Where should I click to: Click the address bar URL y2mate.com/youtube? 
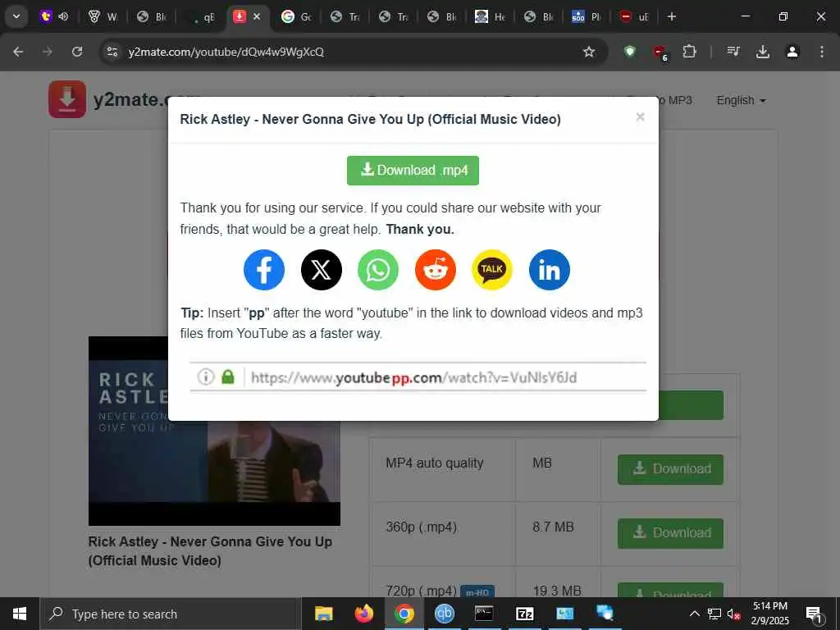pos(226,52)
